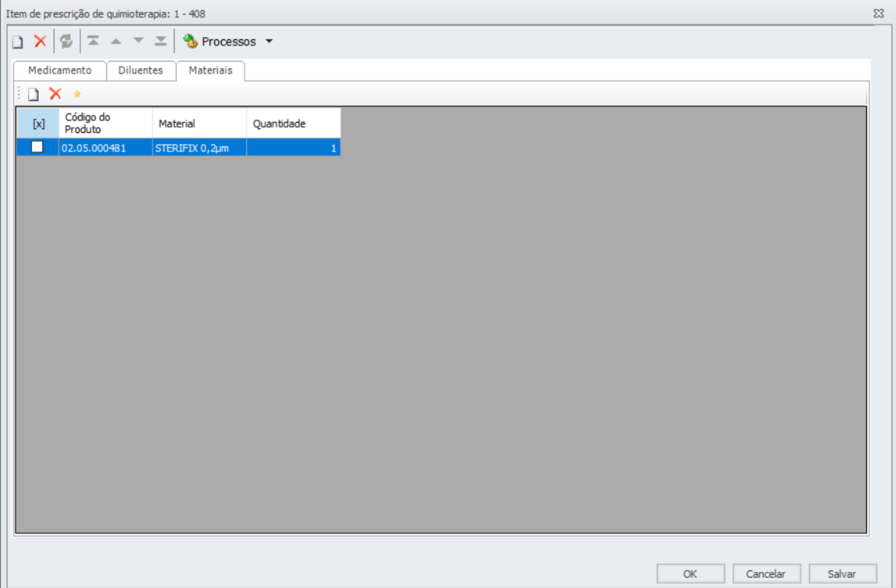Image resolution: width=896 pixels, height=588 pixels.
Task: Click the Quantidade column header
Action: tap(293, 124)
